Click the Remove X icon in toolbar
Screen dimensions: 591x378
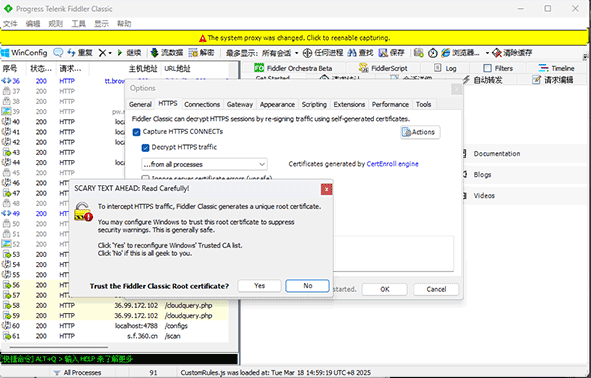[102, 53]
